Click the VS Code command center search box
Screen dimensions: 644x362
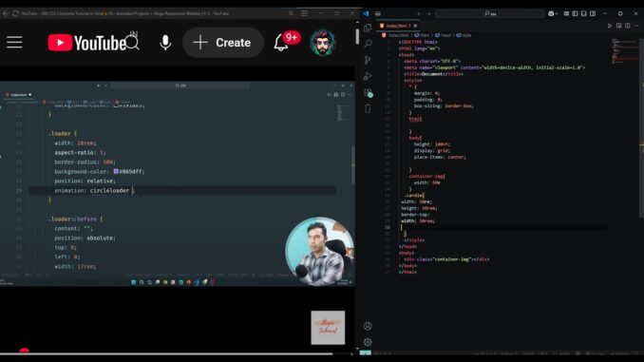tap(489, 13)
